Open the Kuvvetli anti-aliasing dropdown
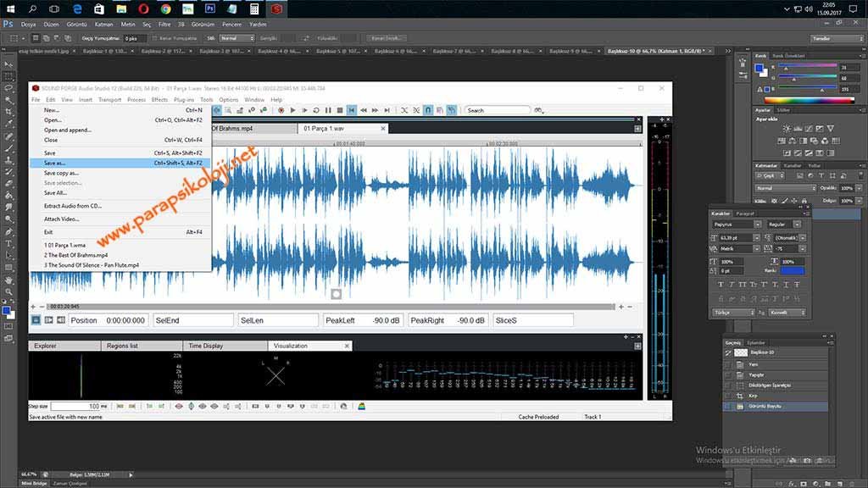The width and height of the screenshot is (868, 488). [x=787, y=313]
